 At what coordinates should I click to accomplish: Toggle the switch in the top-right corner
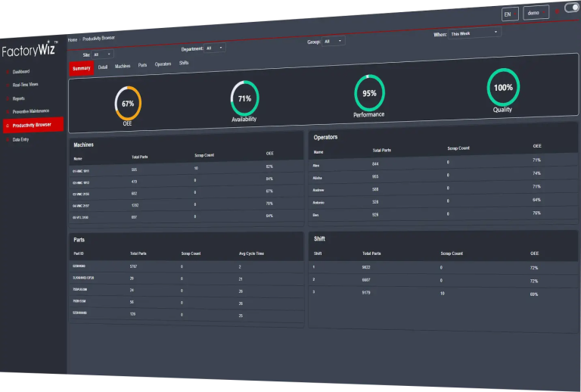pos(573,8)
